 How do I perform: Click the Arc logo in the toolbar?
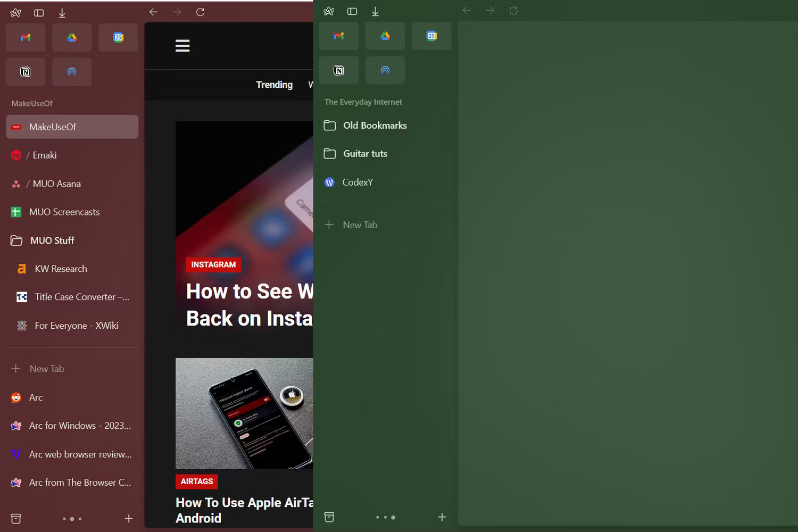(15, 12)
